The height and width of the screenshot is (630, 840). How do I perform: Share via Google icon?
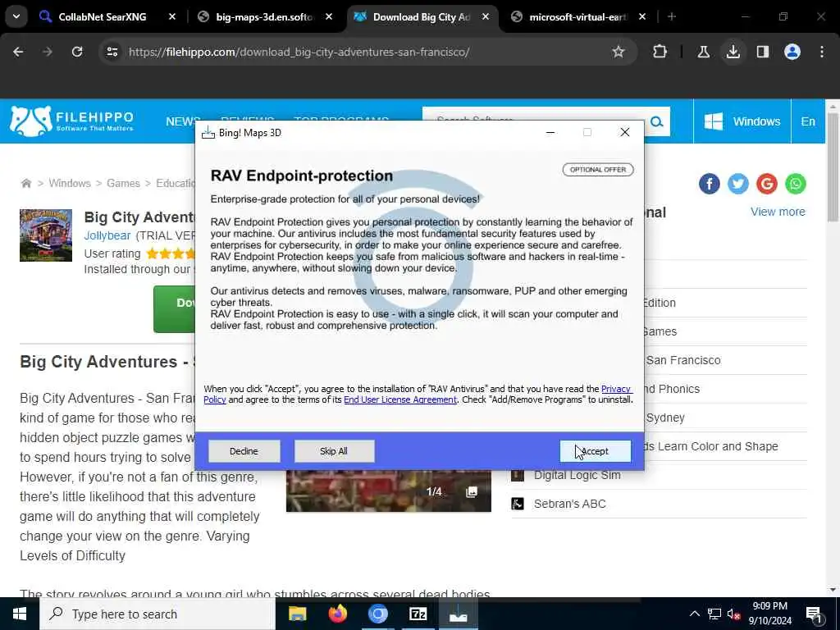click(x=767, y=184)
